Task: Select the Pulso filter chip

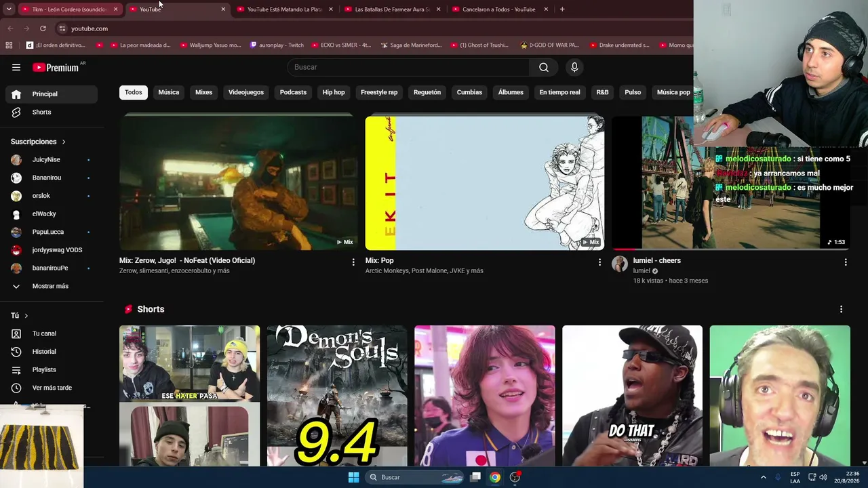Action: tap(633, 92)
